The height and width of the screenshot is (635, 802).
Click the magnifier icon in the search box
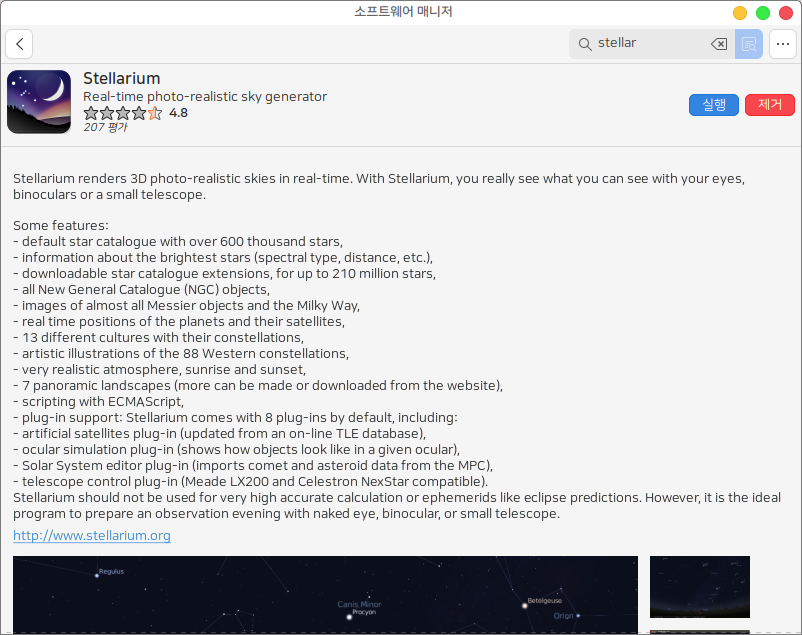coord(585,44)
